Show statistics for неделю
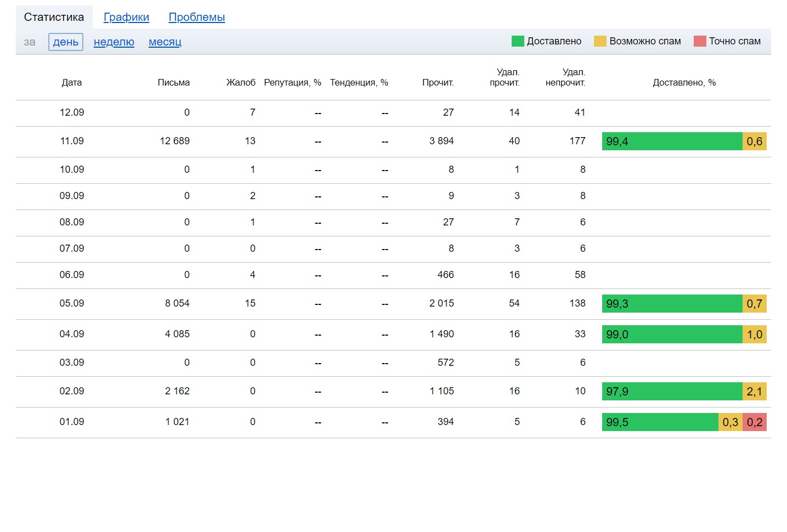This screenshot has height=532, width=787. pyautogui.click(x=114, y=42)
